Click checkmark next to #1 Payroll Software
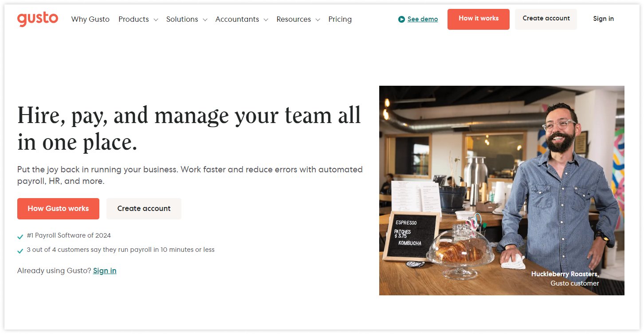Screen dimensions: 644x334 point(20,236)
